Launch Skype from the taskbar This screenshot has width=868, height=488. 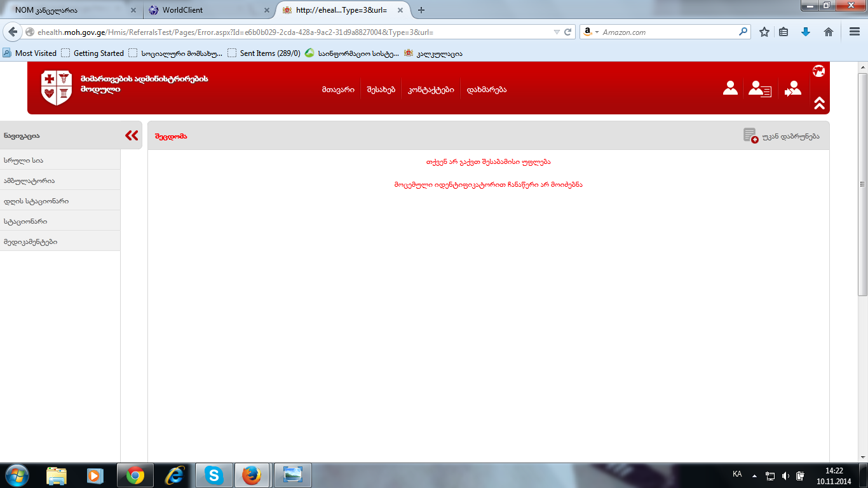(214, 475)
